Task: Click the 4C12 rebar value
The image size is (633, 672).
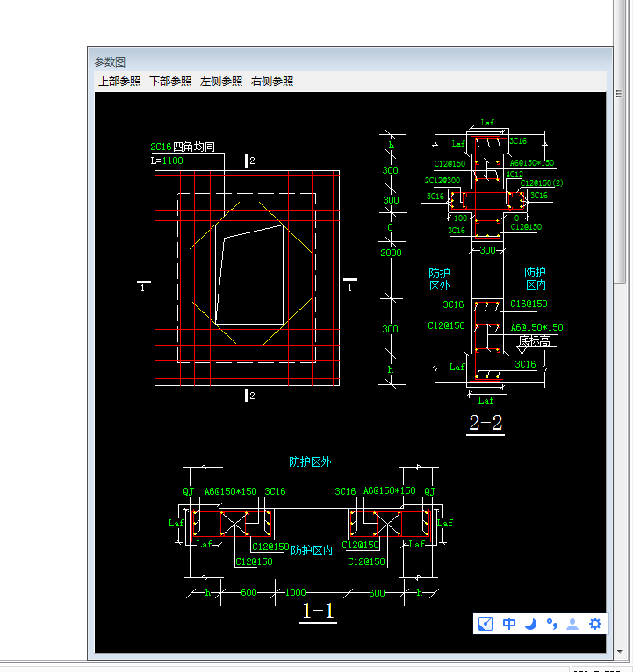Action: tap(514, 174)
